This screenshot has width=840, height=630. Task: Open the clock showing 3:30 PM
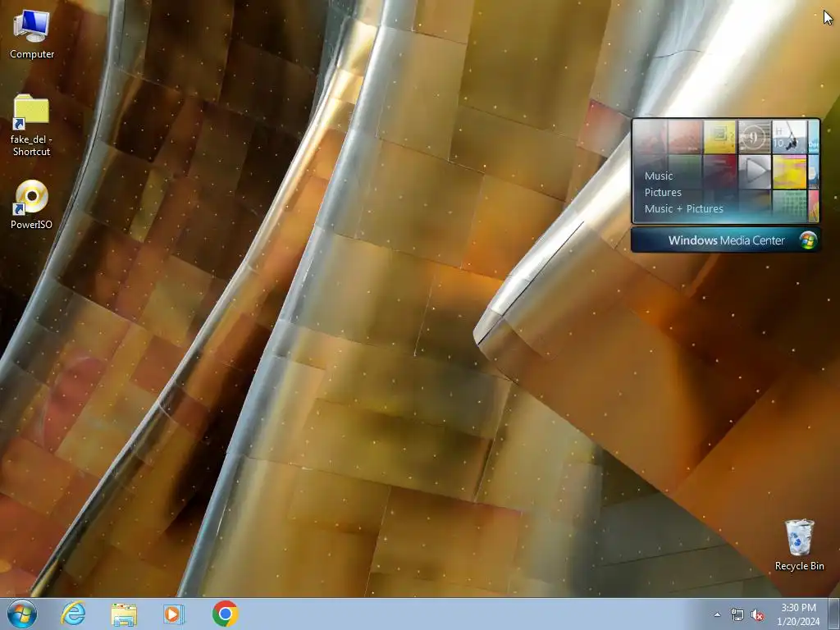click(x=798, y=614)
